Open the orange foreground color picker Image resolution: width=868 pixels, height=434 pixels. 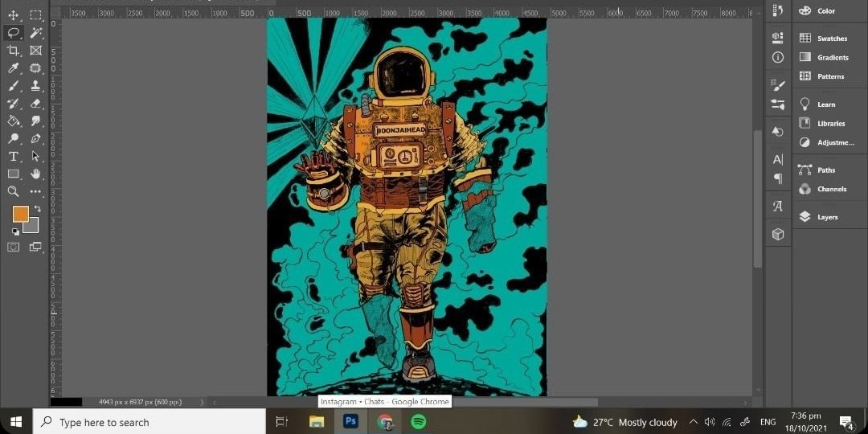click(20, 214)
